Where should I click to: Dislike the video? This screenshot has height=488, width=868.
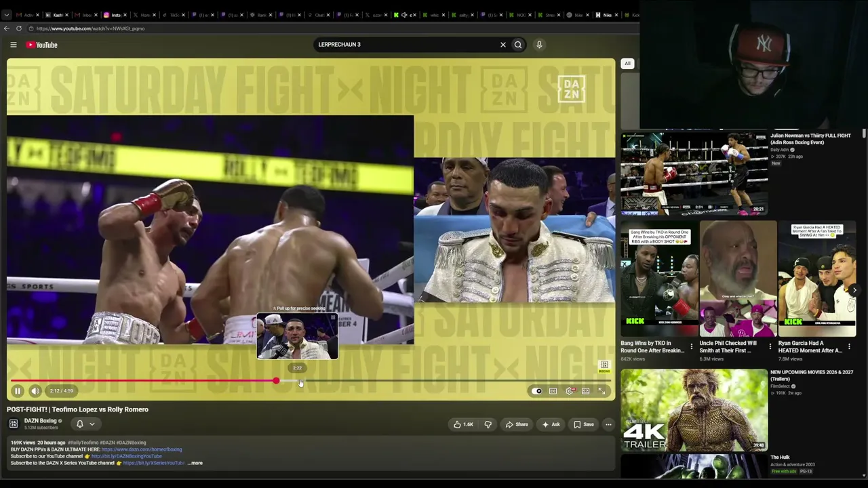(x=488, y=425)
